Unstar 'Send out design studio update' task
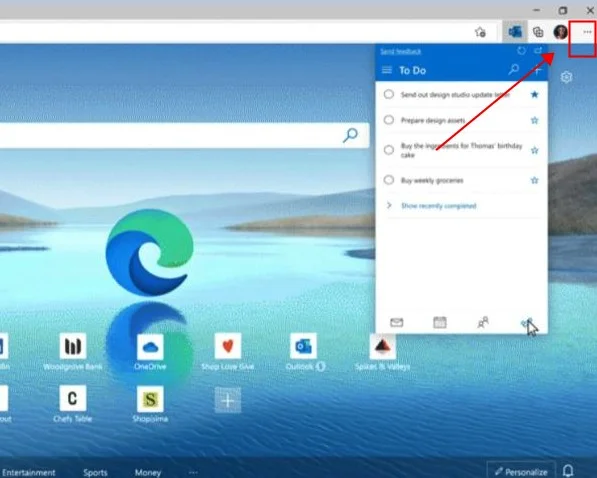This screenshot has width=597, height=478. tap(535, 94)
